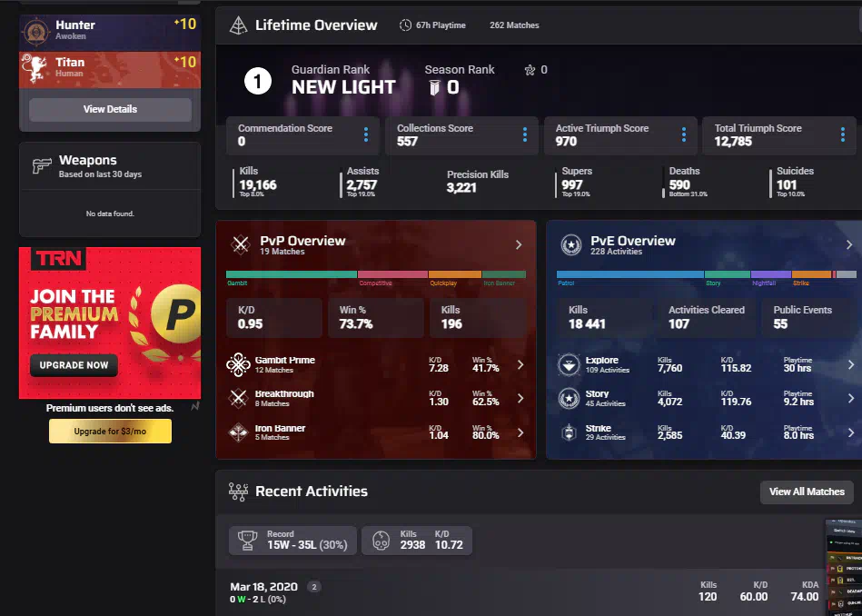
Task: Click the Explore activity icon
Action: click(570, 365)
